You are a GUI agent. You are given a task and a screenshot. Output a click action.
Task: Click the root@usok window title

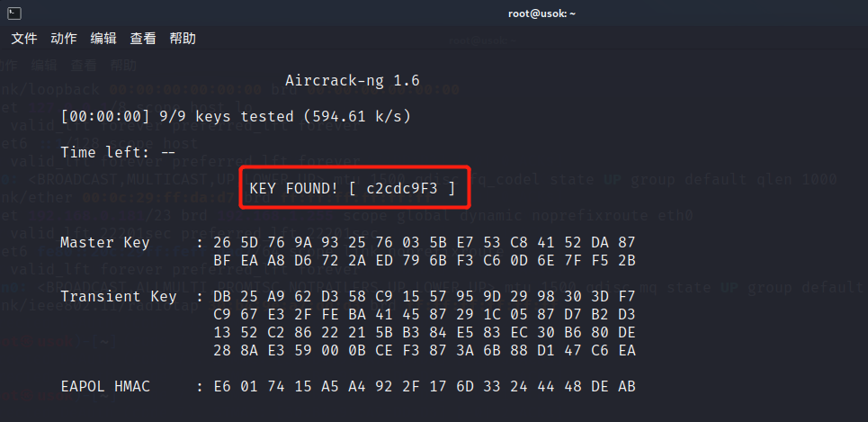(x=541, y=13)
